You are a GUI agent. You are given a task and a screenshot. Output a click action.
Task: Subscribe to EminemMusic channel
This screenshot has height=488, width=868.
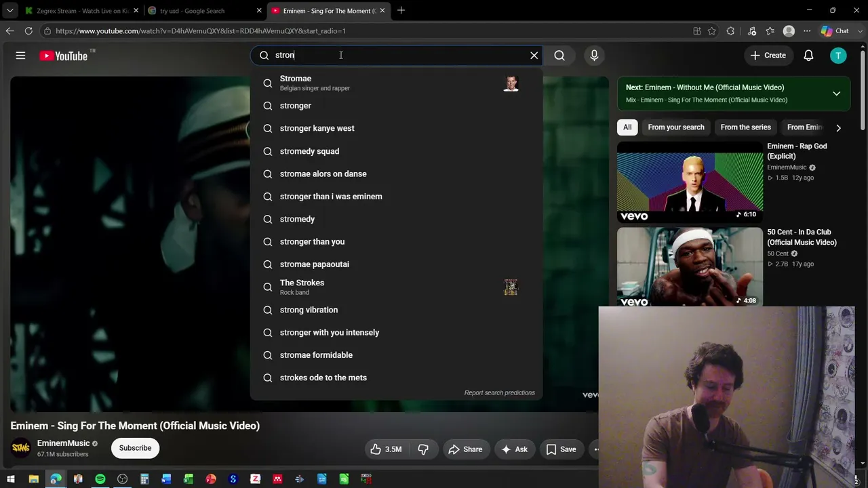pos(135,448)
